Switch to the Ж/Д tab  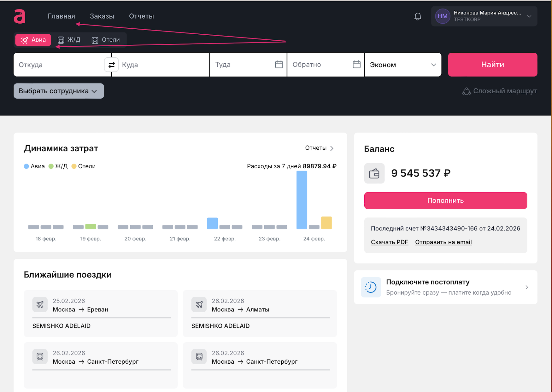(x=69, y=40)
